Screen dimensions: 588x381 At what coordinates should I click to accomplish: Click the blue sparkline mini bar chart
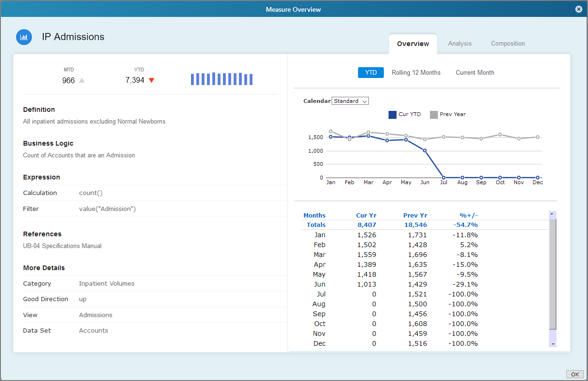(222, 78)
